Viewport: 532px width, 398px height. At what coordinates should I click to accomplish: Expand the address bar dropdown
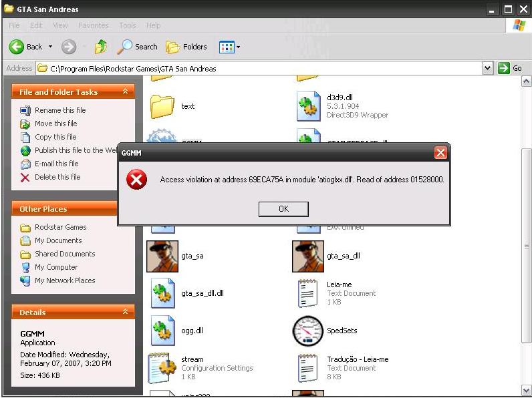pyautogui.click(x=487, y=69)
